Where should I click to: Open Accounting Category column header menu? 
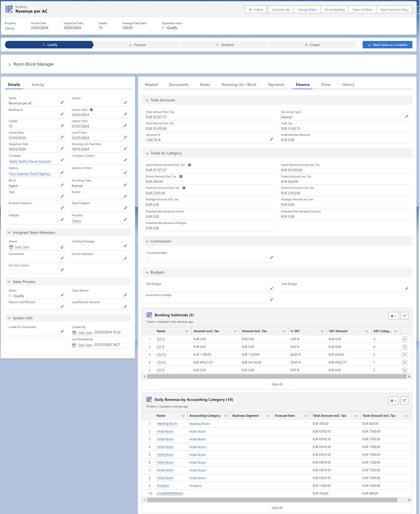225,416
